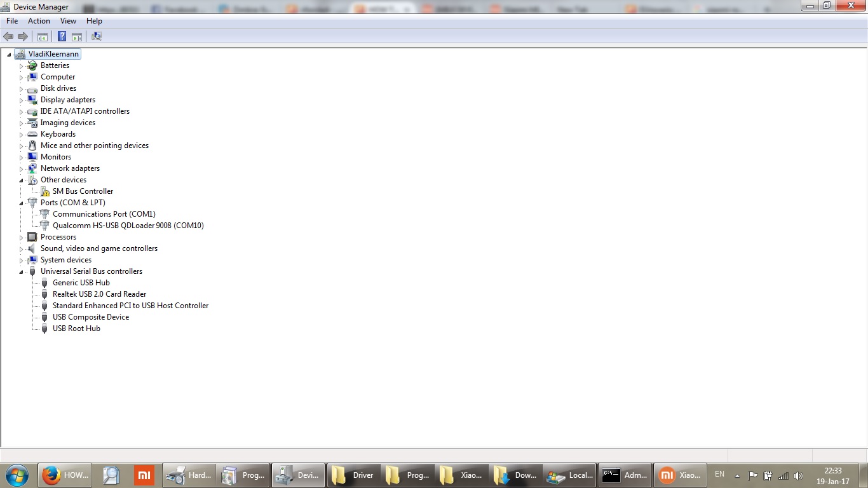Click the Forward arrow in the toolbar

coord(23,37)
